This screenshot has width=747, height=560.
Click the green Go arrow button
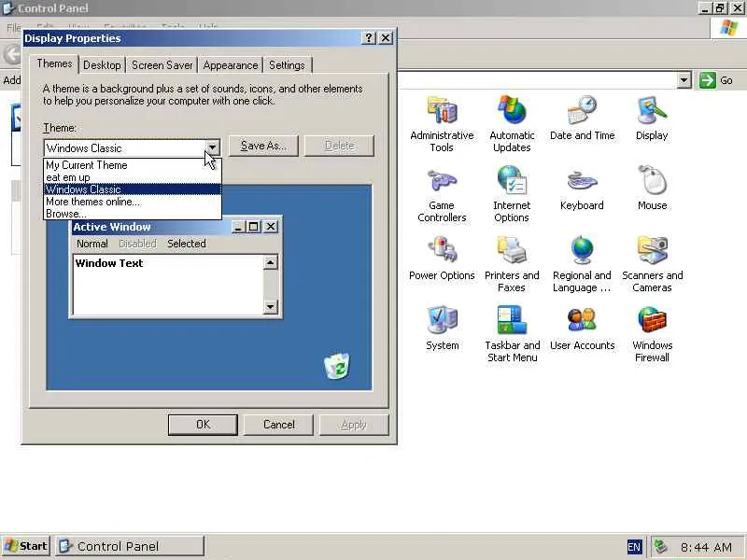point(708,80)
